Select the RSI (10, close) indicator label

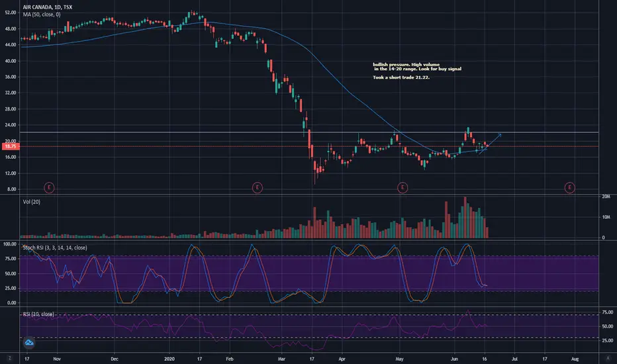pos(38,314)
